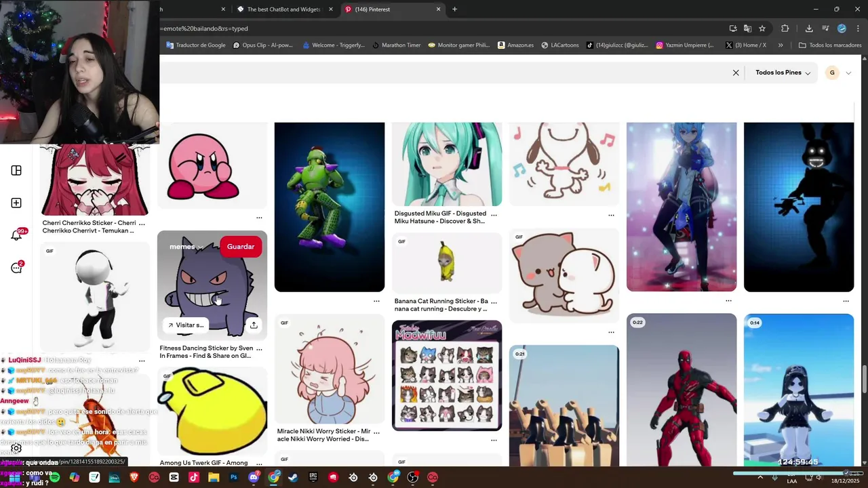Open more options for Disgusted Miku GIF pin
The height and width of the screenshot is (488, 868).
[x=494, y=214]
